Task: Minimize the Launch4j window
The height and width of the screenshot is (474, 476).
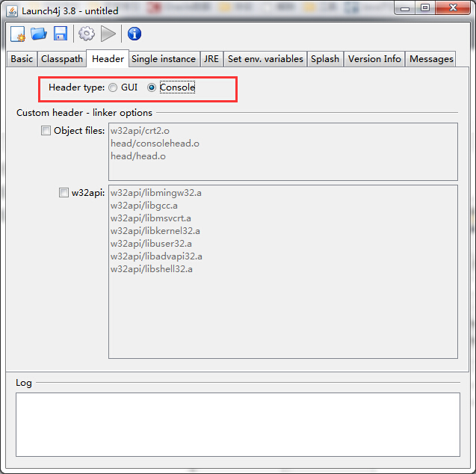Action: [405, 8]
